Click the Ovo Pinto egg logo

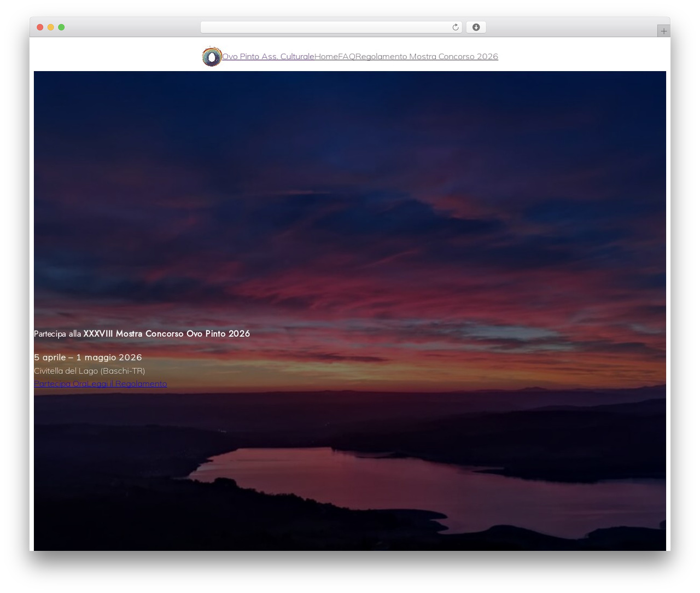click(212, 56)
